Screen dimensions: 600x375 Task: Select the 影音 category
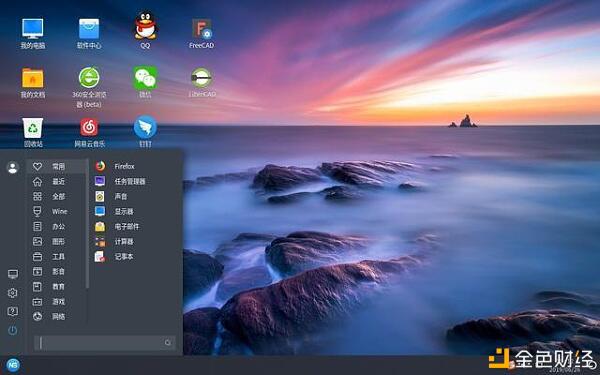pyautogui.click(x=57, y=271)
